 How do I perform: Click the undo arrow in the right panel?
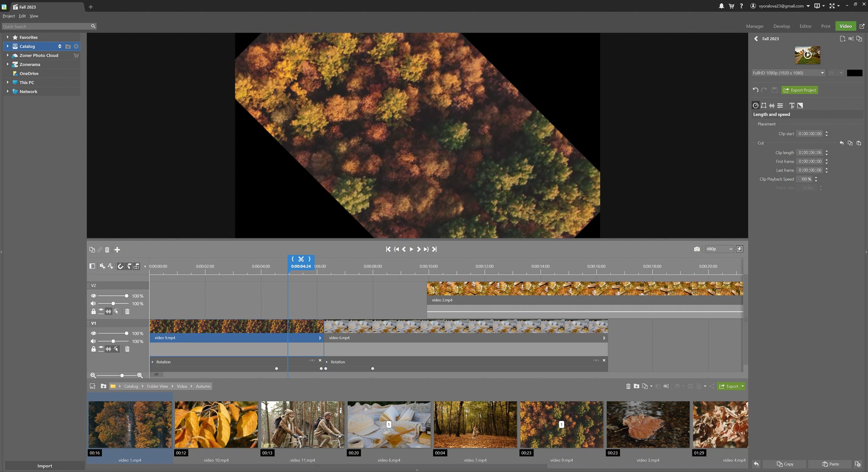click(756, 89)
